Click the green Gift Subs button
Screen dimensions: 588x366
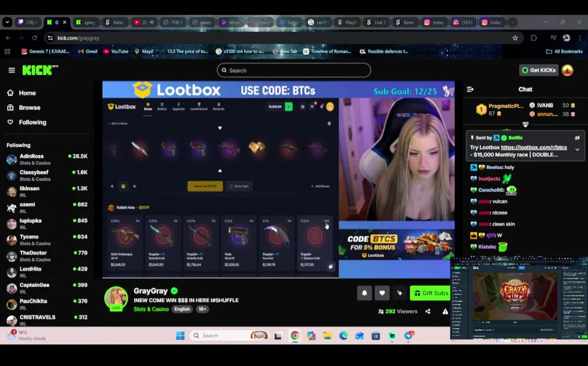[430, 293]
